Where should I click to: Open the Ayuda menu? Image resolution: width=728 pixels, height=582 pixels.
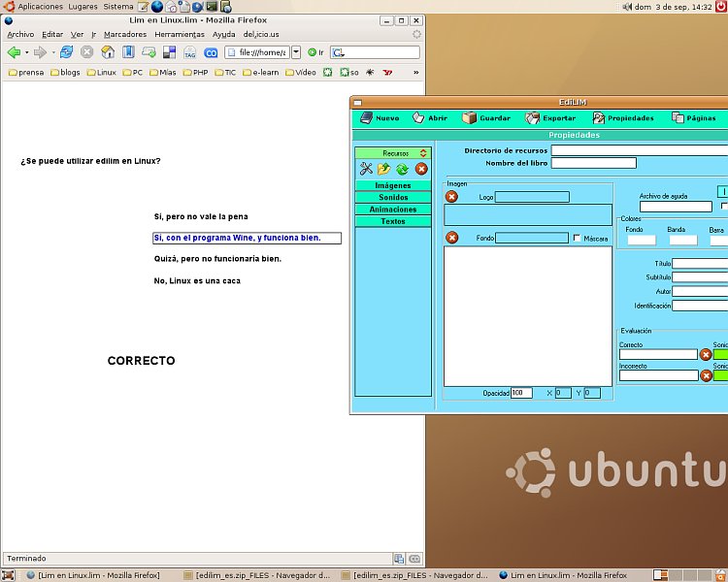224,34
